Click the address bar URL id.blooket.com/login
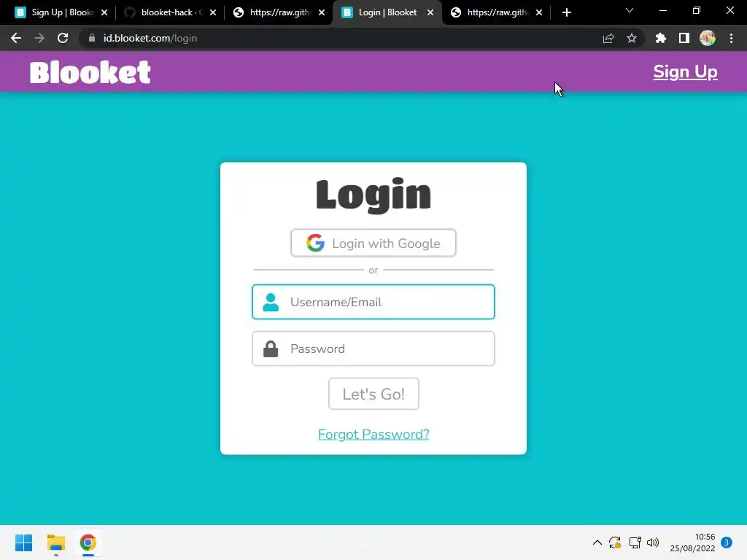The height and width of the screenshot is (560, 747). point(150,38)
